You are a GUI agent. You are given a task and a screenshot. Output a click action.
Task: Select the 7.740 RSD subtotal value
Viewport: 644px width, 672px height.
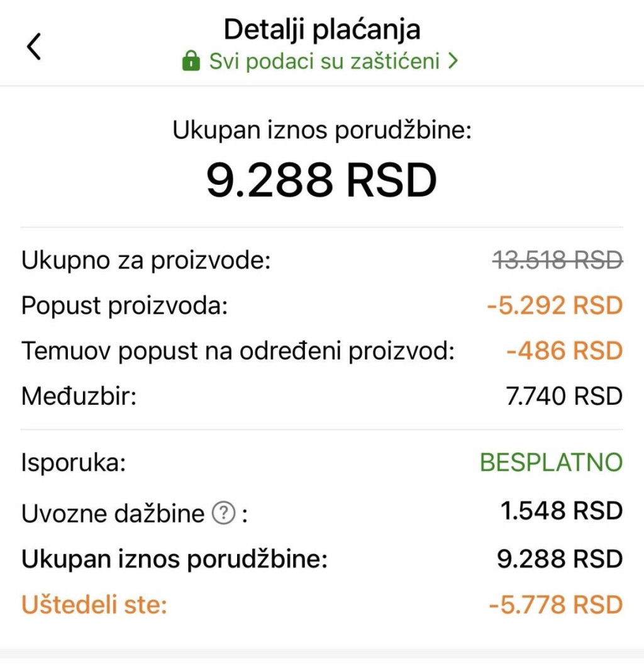click(x=564, y=395)
